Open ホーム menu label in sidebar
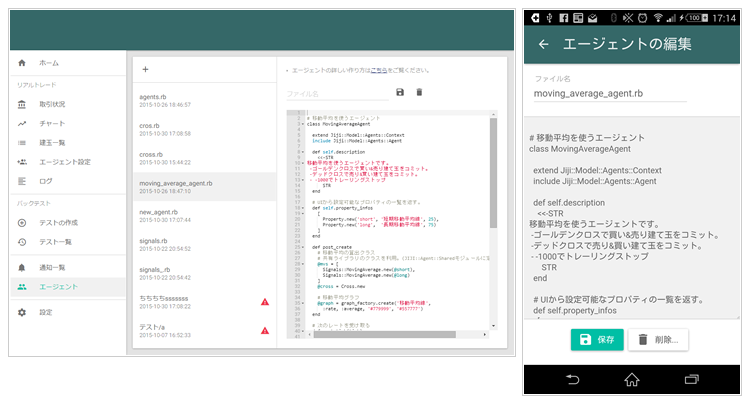750x408 pixels. 49,63
